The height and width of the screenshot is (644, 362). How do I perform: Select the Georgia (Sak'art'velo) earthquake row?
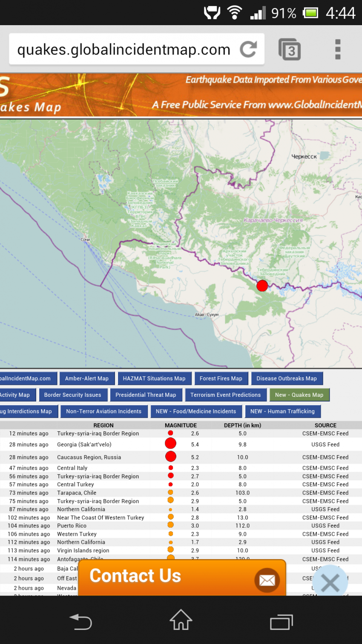[84, 445]
